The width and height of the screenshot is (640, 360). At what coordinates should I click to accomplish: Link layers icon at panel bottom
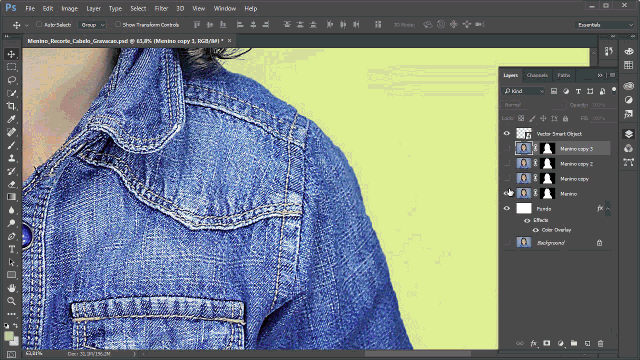[x=520, y=344]
